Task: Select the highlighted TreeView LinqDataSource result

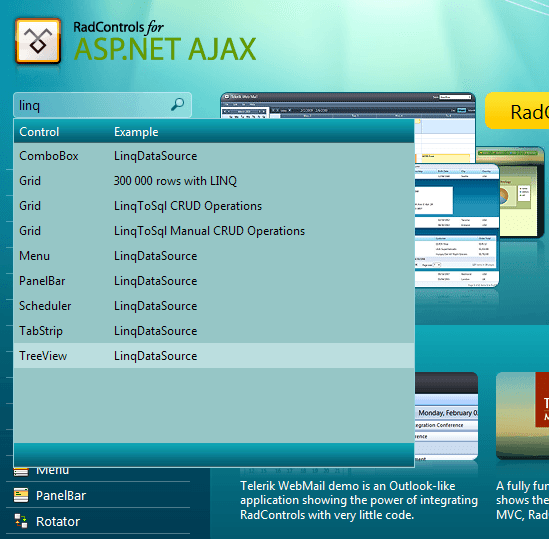Action: pyautogui.click(x=214, y=356)
